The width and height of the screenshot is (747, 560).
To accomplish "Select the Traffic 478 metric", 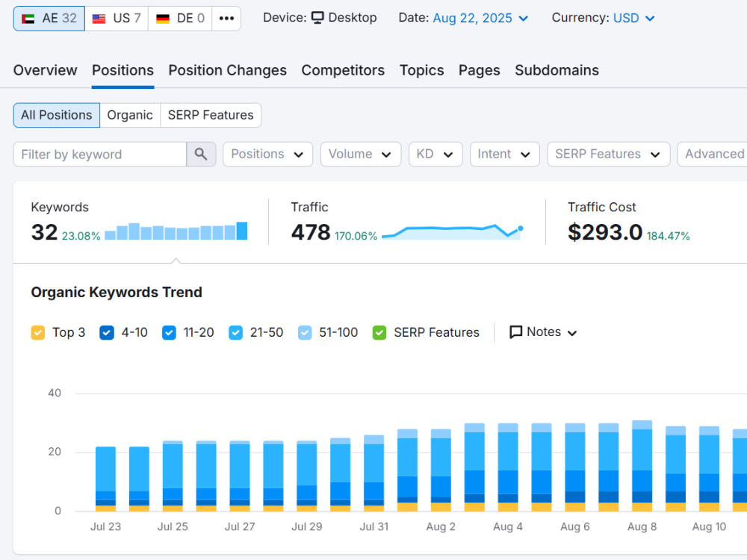I will (311, 232).
